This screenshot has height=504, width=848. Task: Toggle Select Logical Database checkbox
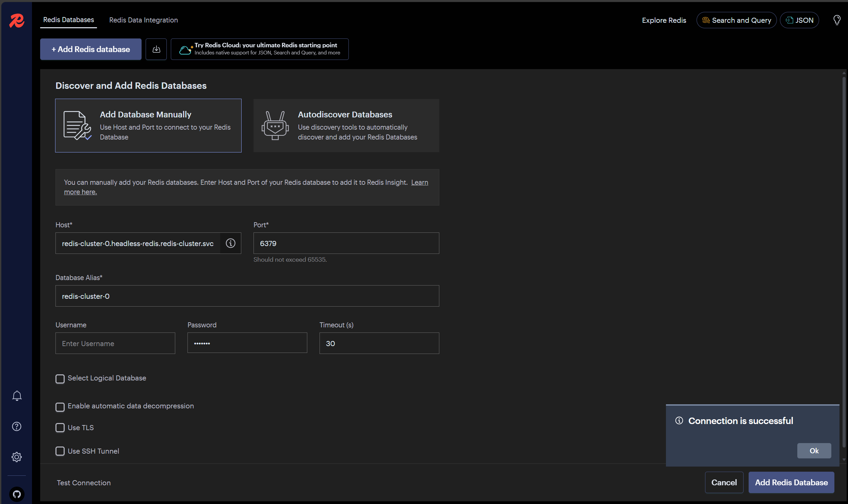[60, 379]
